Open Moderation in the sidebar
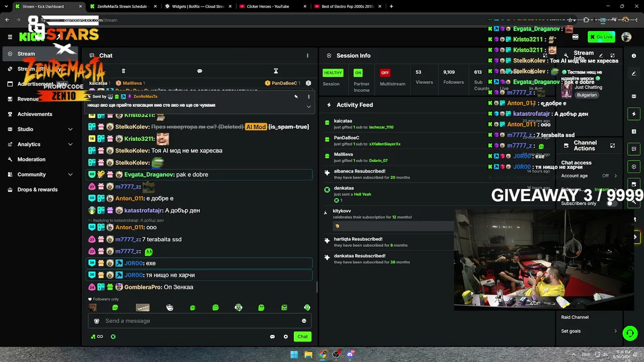This screenshot has width=644, height=362. click(31, 159)
